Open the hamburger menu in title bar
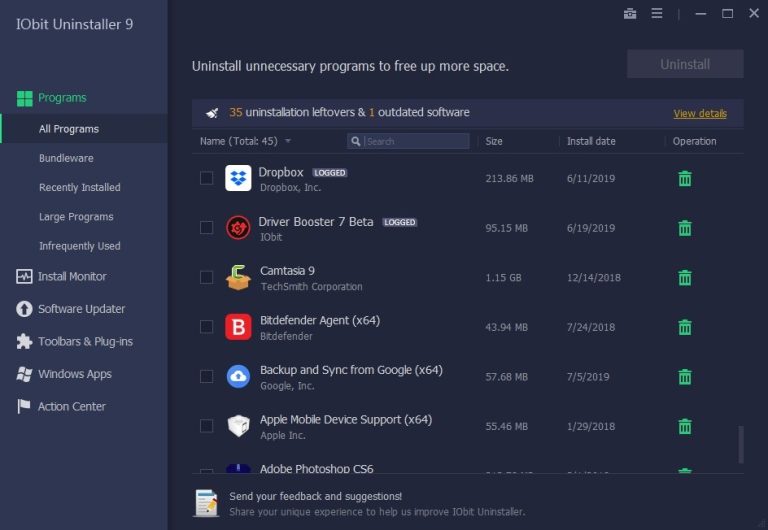 (657, 14)
